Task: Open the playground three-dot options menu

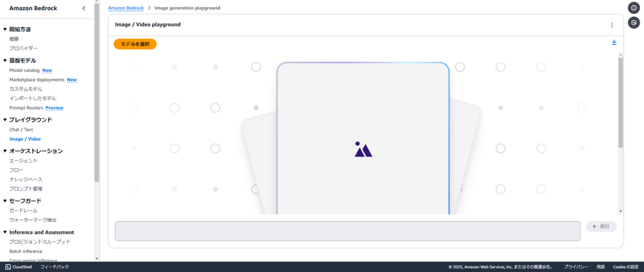Action: pos(612,25)
